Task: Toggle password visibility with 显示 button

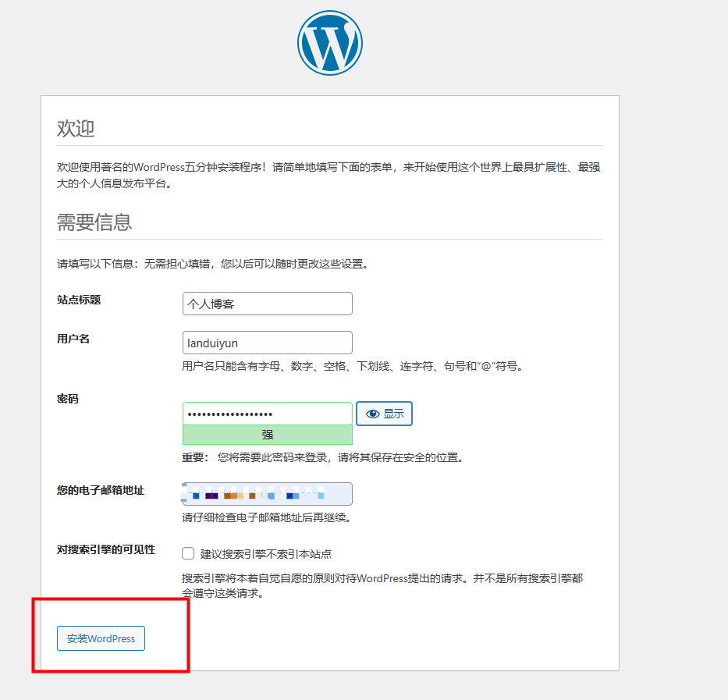Action: coord(384,414)
